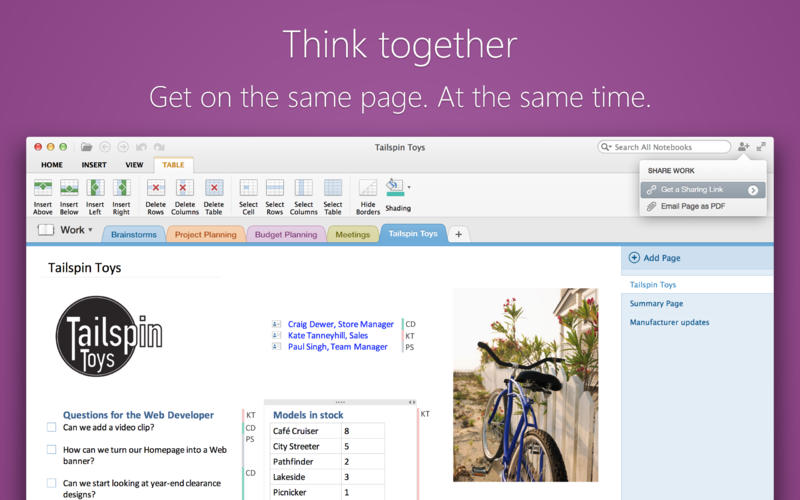Screen dimensions: 800x500
Task: Apply Shading with the paint bucket icon
Action: [395, 187]
